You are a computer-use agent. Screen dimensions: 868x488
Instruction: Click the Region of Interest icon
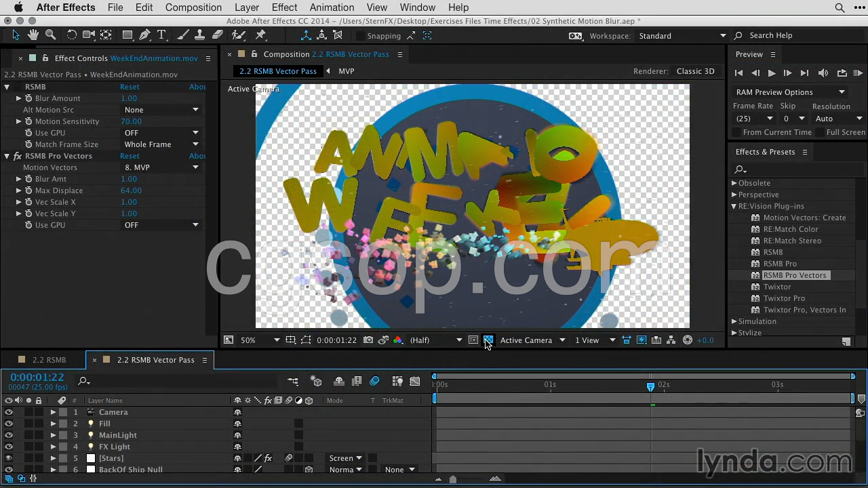coord(473,340)
